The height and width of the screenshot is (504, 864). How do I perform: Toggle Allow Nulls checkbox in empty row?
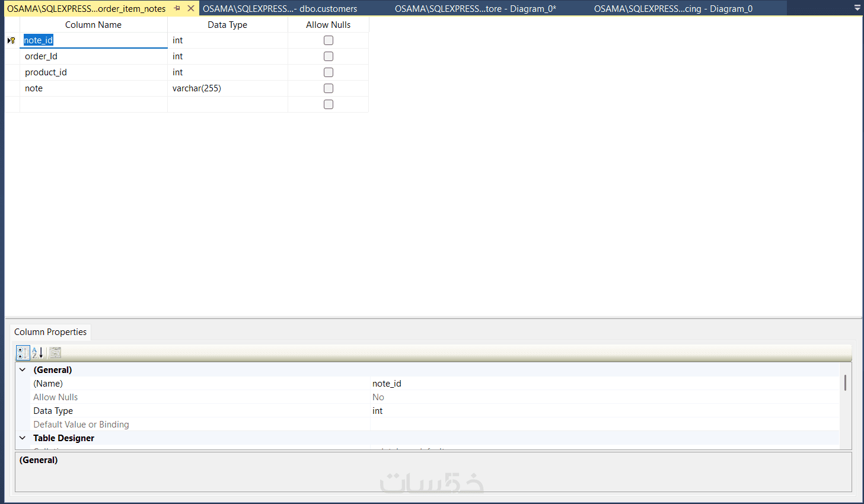coord(329,104)
